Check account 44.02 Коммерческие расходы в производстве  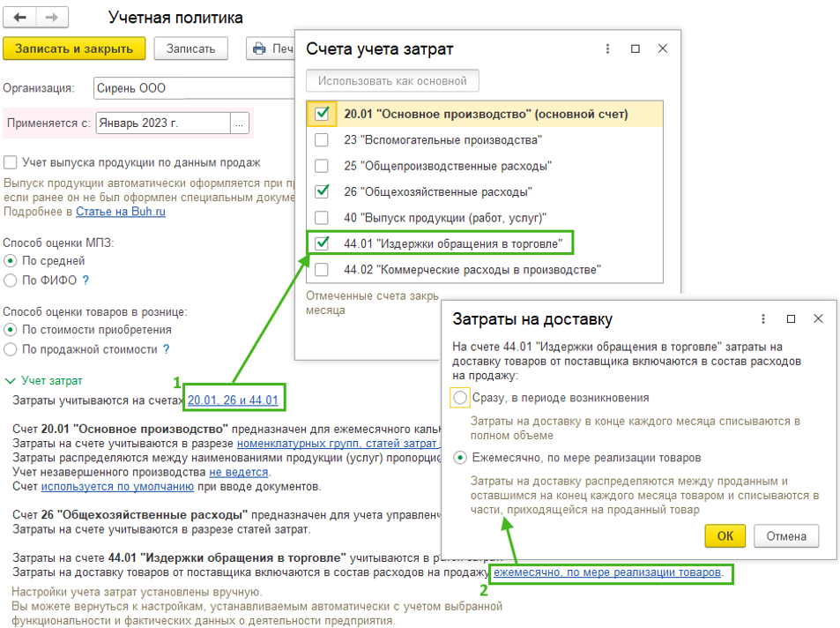tap(322, 269)
